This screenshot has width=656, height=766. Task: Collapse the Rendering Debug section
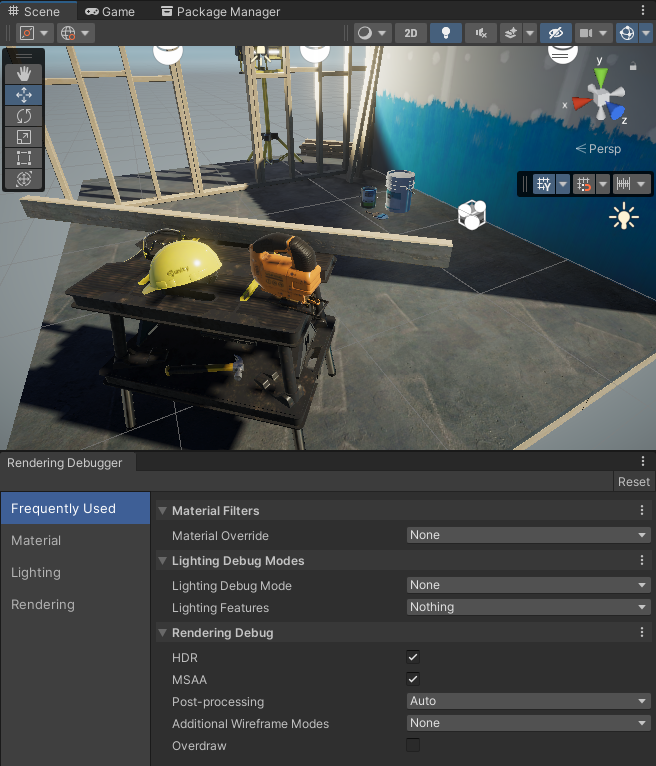pos(163,633)
